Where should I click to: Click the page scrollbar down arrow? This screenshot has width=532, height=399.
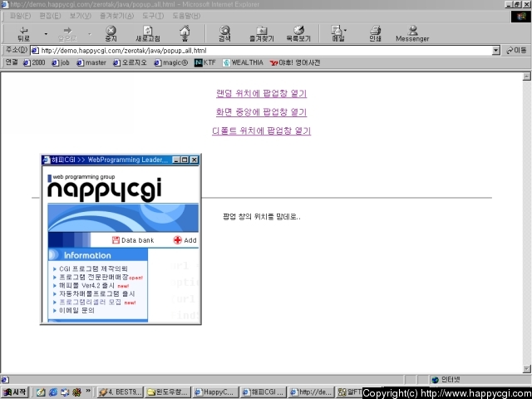tap(526, 368)
